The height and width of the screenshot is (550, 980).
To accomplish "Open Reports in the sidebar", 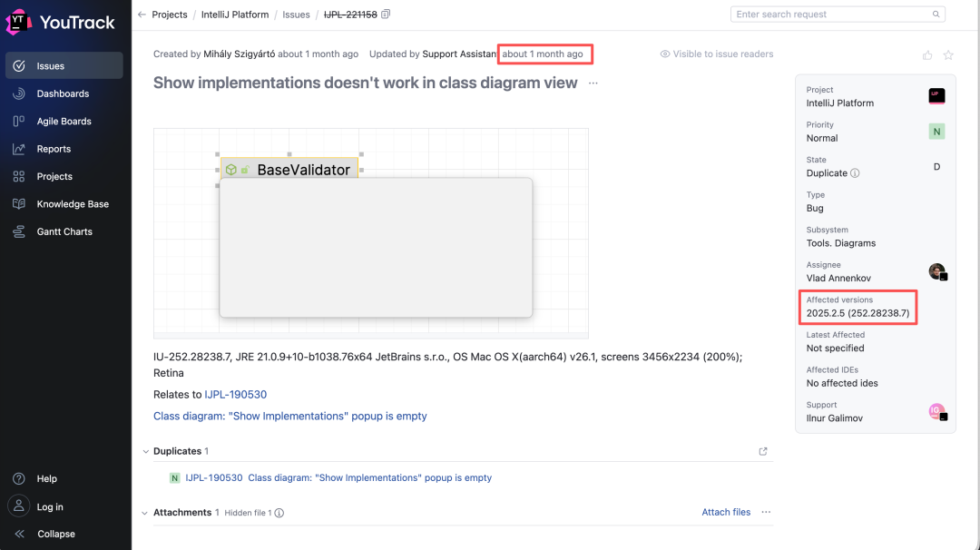I will point(64,149).
